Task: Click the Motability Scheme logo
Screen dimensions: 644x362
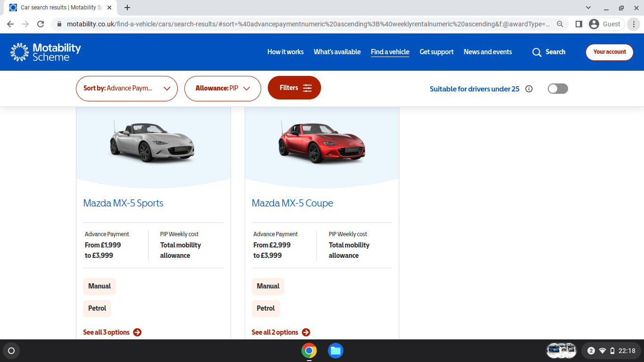Action: coord(46,52)
